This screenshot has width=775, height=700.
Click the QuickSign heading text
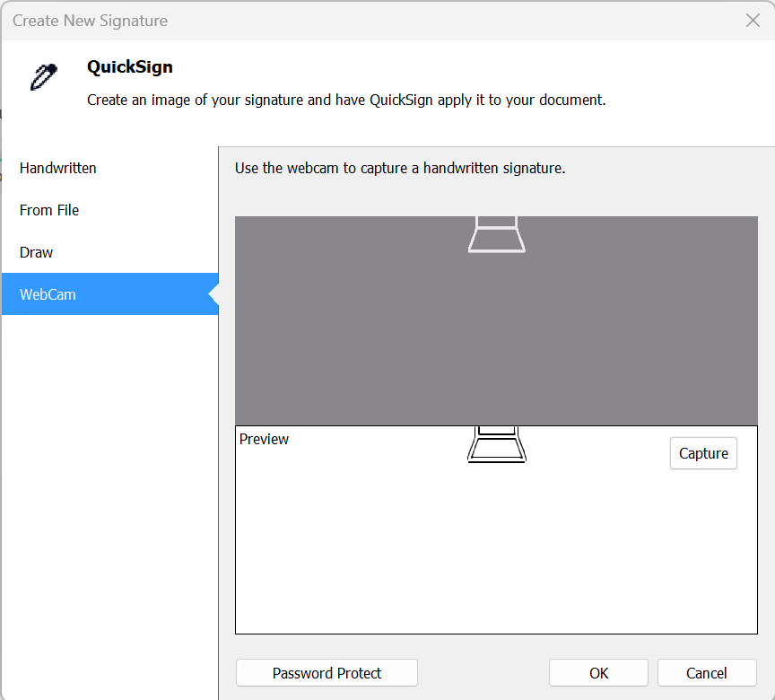130,66
